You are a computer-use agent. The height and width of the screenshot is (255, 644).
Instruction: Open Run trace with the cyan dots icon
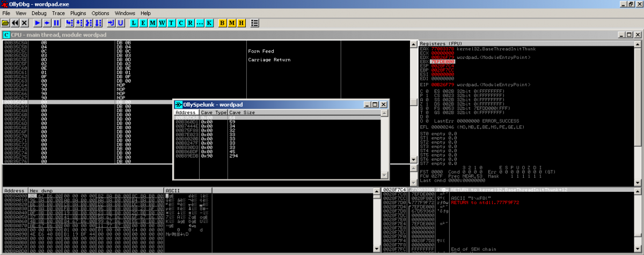point(199,23)
